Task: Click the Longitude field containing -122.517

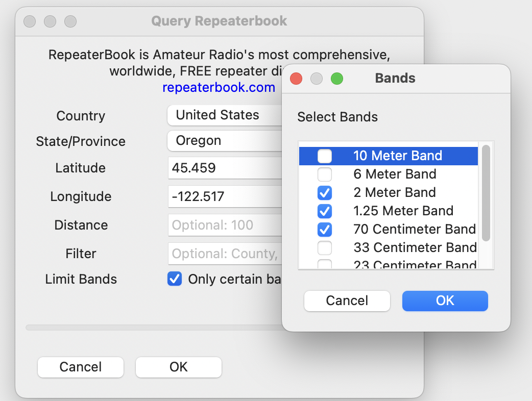Action: pyautogui.click(x=225, y=196)
